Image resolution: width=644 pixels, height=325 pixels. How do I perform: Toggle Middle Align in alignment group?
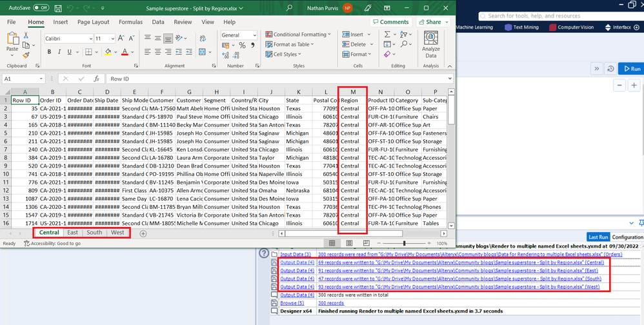click(x=157, y=38)
